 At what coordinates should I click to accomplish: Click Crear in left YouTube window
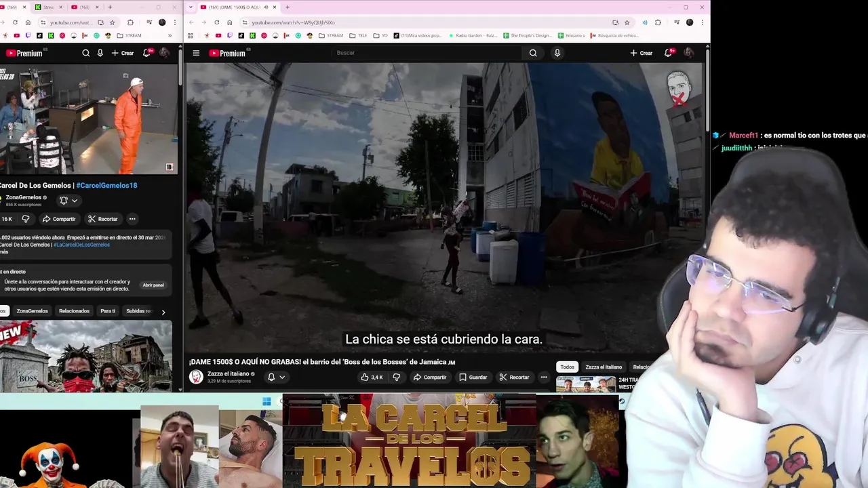click(x=123, y=53)
